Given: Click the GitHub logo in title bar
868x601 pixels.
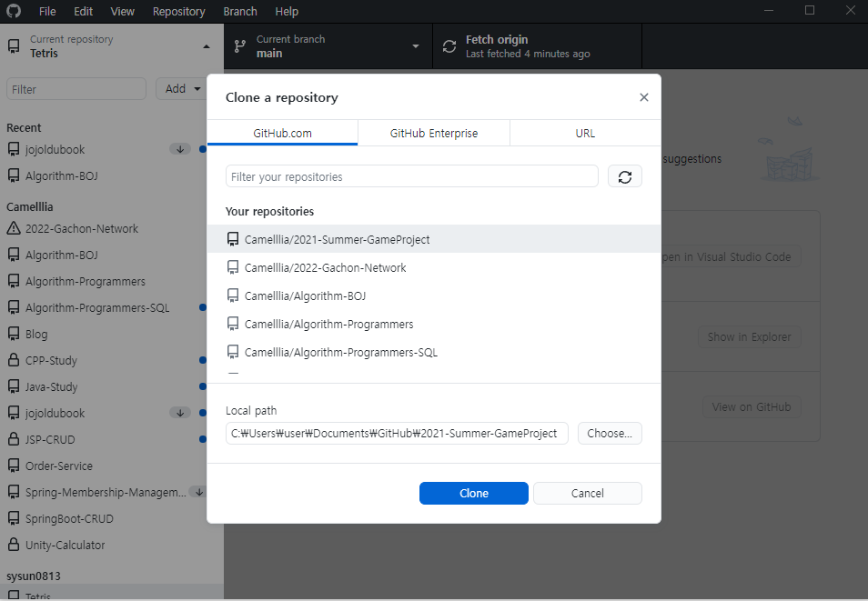Looking at the screenshot, I should pos(14,11).
